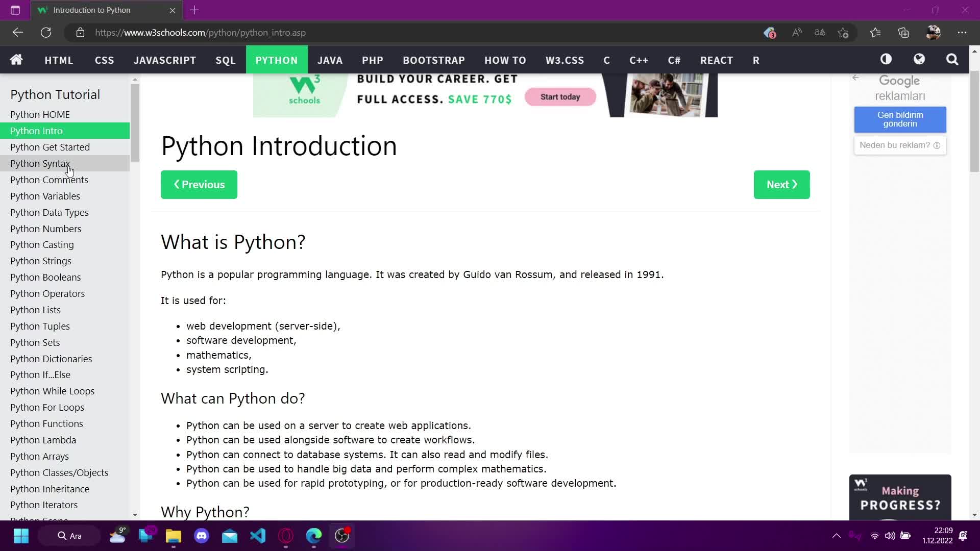This screenshot has height=551, width=980.
Task: Open browser settings and more menu
Action: coord(962,33)
